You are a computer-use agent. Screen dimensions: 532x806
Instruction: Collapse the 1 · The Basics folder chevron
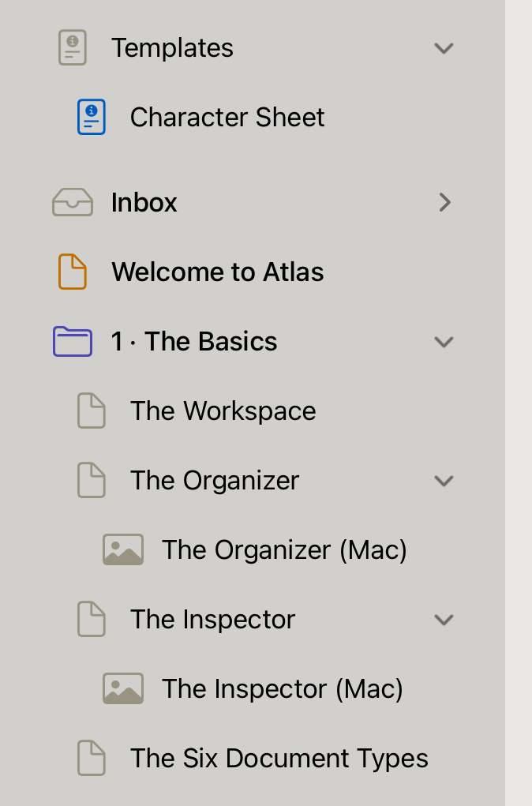click(x=444, y=342)
